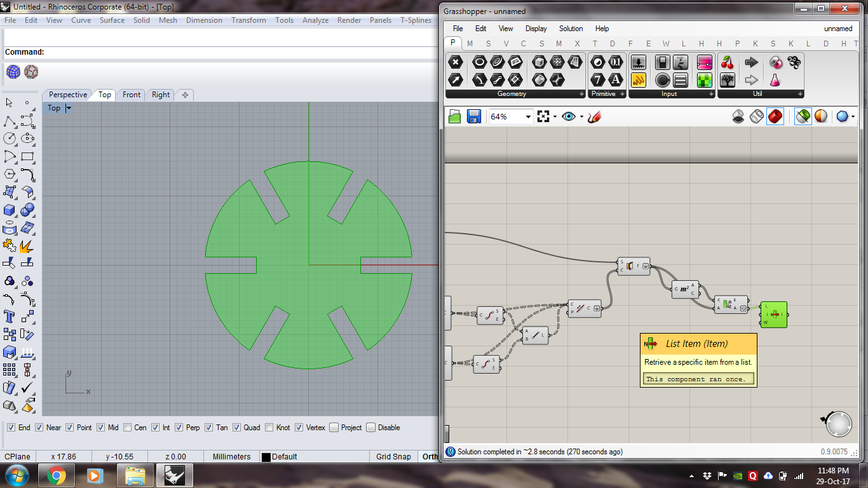The width and height of the screenshot is (868, 488).
Task: Click the Boolean Toggle input icon
Action: click(663, 62)
